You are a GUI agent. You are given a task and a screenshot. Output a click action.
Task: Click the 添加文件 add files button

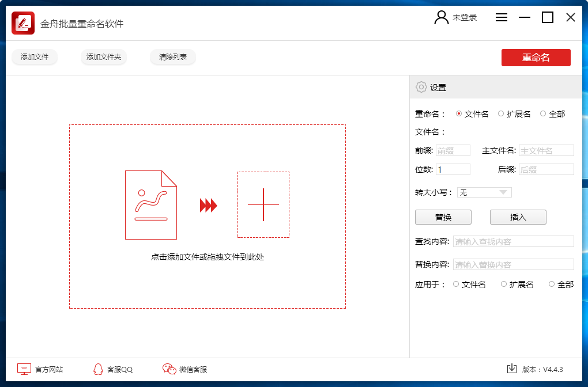click(x=34, y=57)
